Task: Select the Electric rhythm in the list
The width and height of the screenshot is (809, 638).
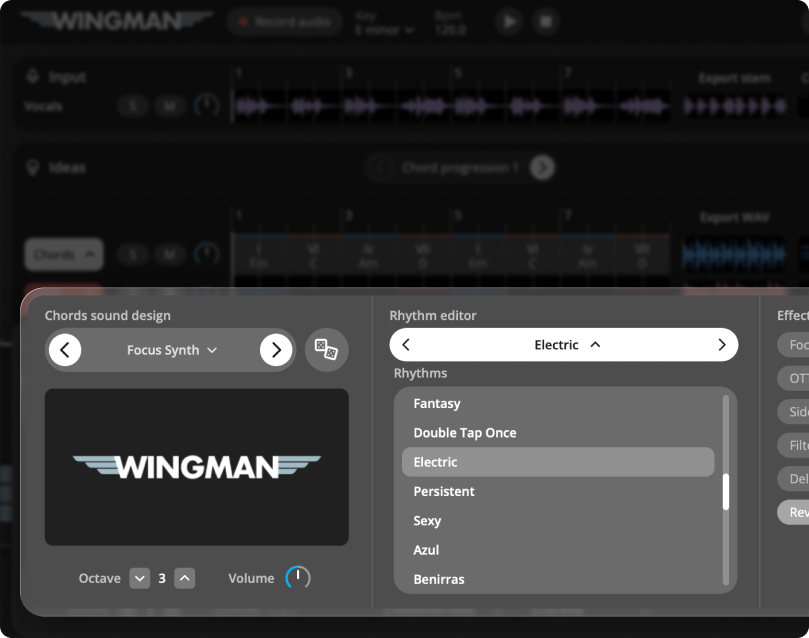Action: 558,462
